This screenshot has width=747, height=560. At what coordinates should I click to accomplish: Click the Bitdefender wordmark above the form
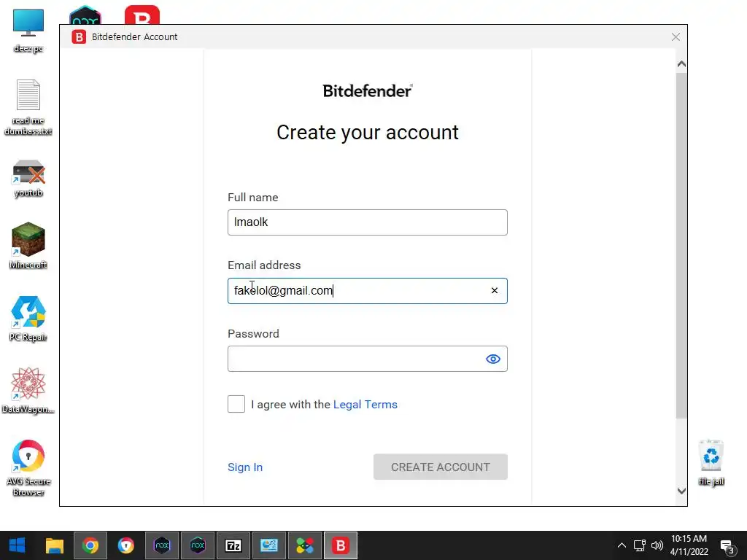pos(368,90)
